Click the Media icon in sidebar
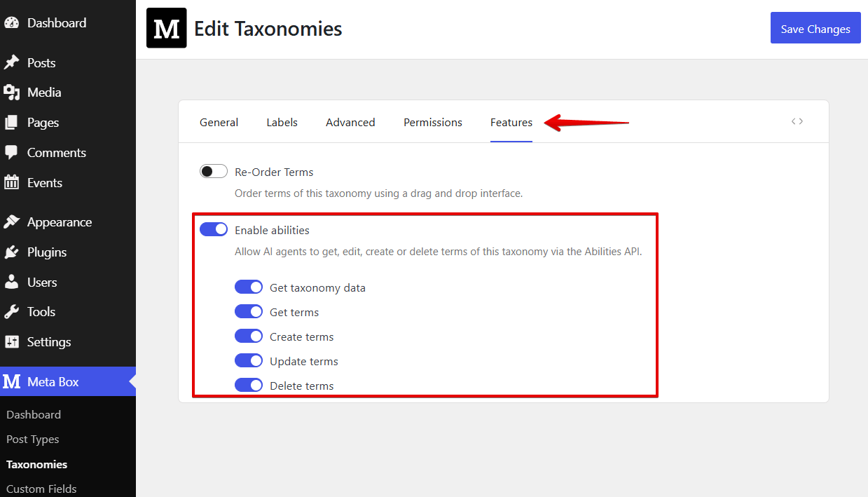 (11, 93)
